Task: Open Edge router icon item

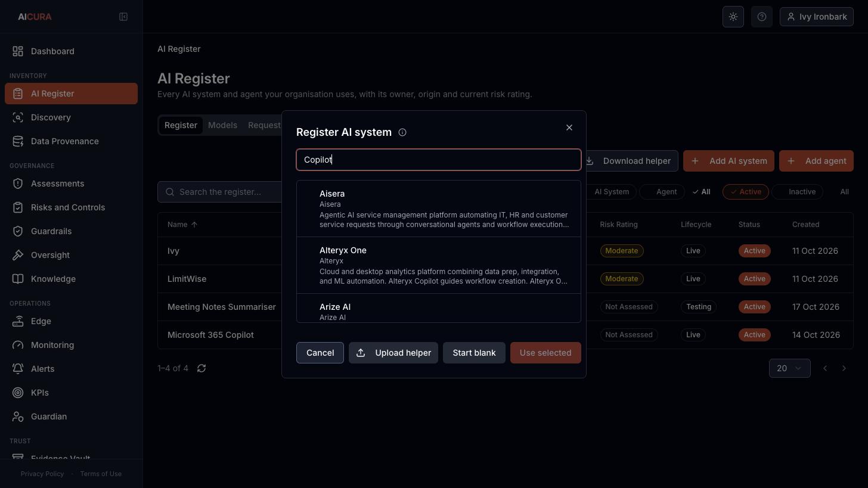Action: point(71,321)
